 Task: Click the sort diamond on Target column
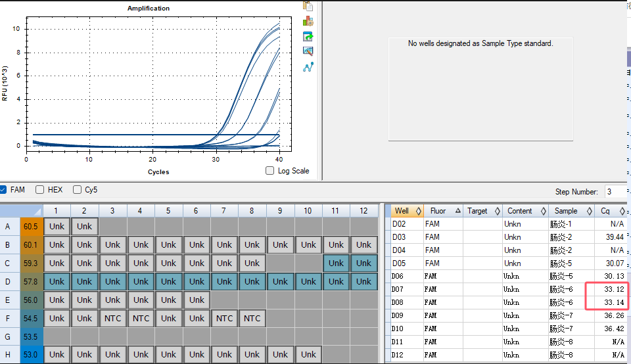498,211
